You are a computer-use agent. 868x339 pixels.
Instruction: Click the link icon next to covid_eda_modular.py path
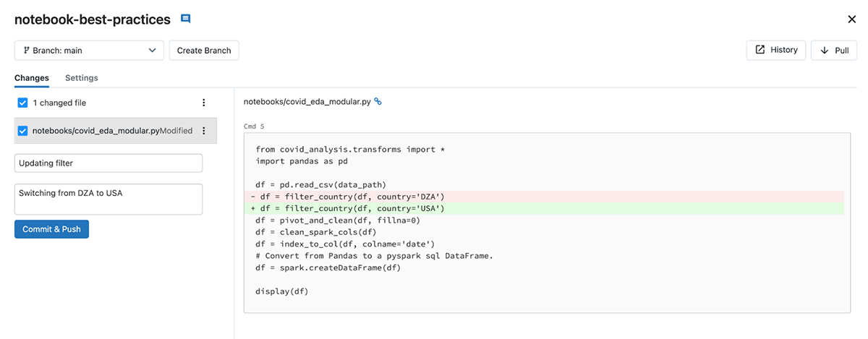[378, 102]
